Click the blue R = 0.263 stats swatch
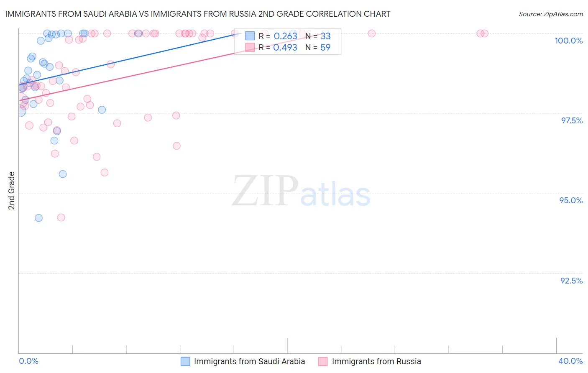The width and height of the screenshot is (588, 373). click(x=250, y=36)
